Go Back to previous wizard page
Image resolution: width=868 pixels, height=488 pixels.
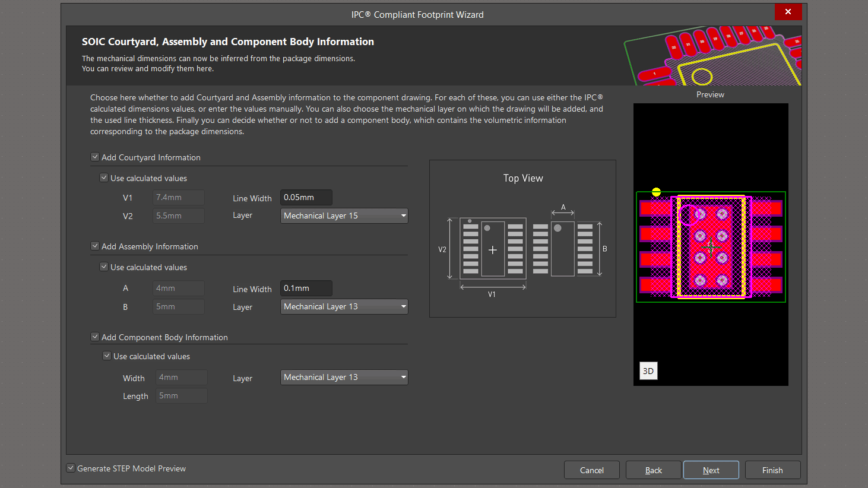click(x=653, y=470)
